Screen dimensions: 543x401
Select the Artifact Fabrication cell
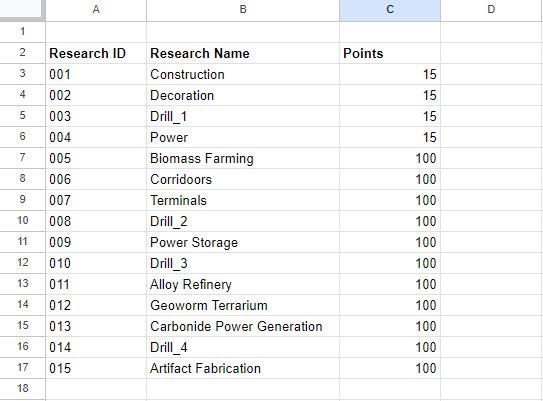[x=243, y=368]
